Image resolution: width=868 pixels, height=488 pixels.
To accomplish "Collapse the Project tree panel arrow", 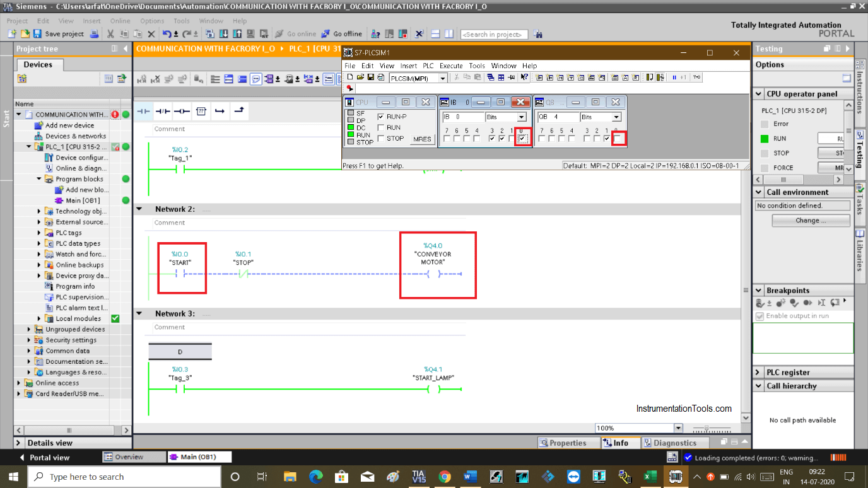I will point(126,49).
